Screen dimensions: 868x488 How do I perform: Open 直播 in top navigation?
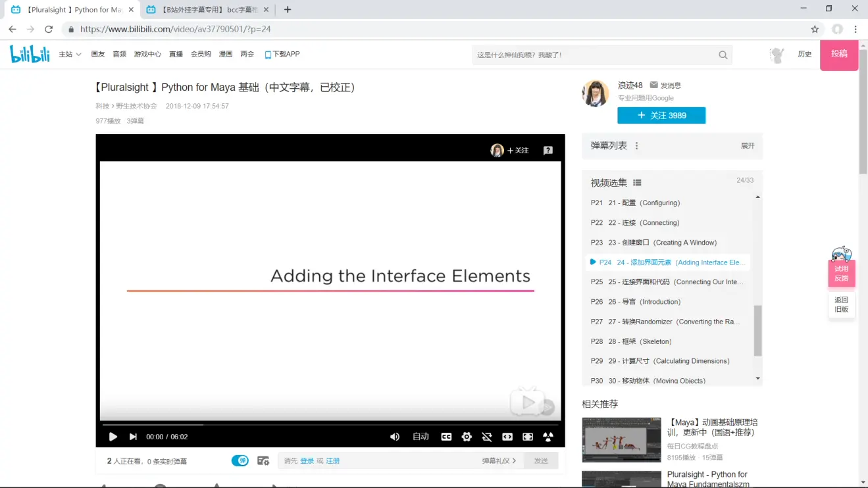pyautogui.click(x=176, y=54)
